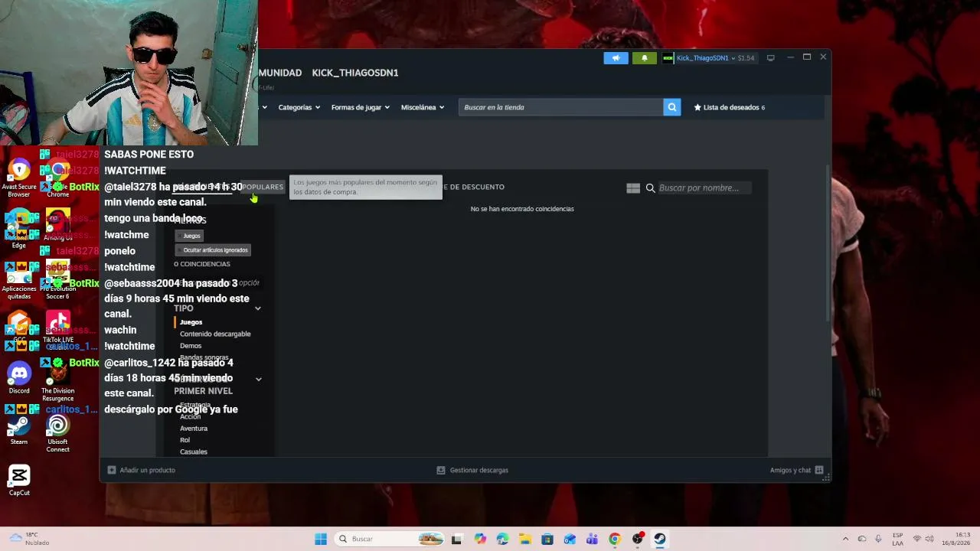
Task: Open 'Lista de deseados' wishlist
Action: click(x=730, y=107)
